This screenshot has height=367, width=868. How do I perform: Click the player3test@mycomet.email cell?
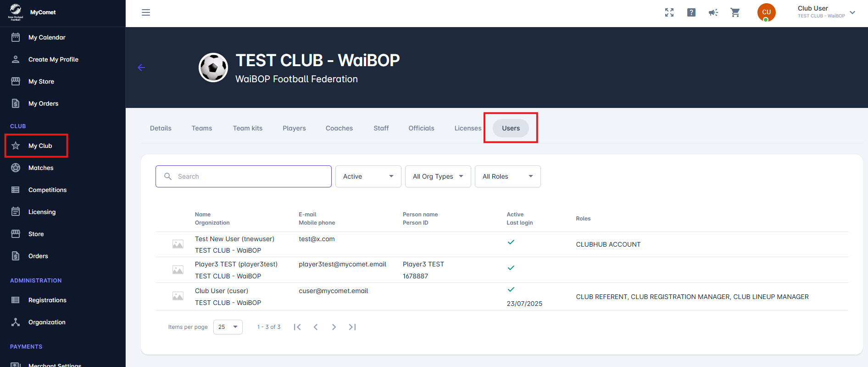(x=342, y=264)
